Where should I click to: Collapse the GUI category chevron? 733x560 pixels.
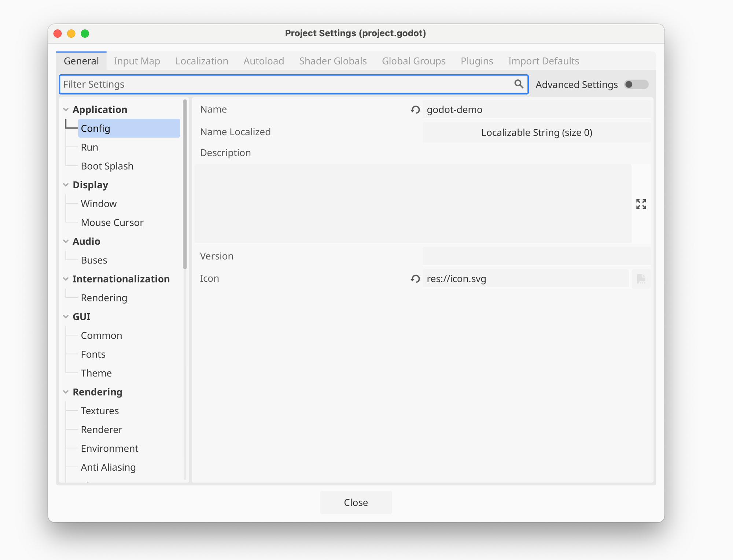click(x=66, y=317)
